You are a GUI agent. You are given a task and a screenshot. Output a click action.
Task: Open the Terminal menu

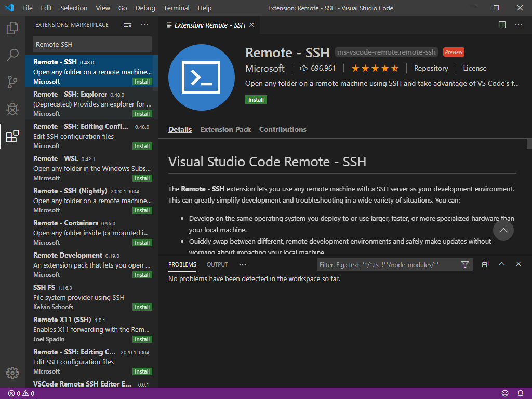click(x=176, y=8)
